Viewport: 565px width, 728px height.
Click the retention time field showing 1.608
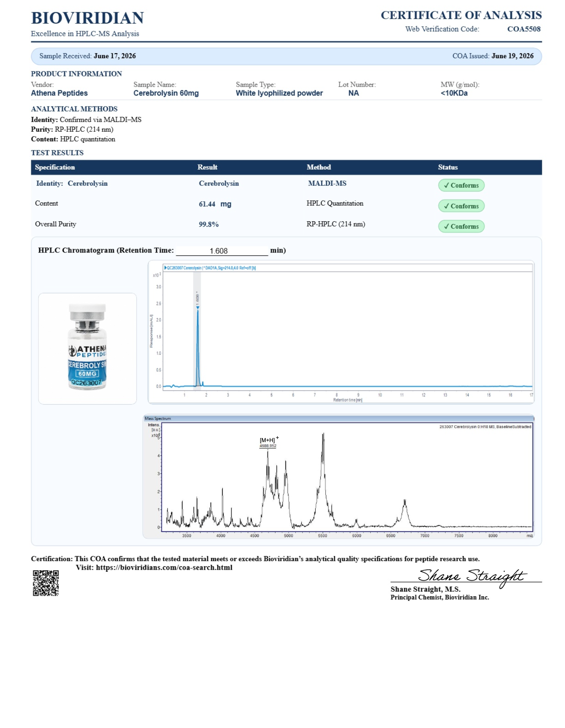(222, 251)
